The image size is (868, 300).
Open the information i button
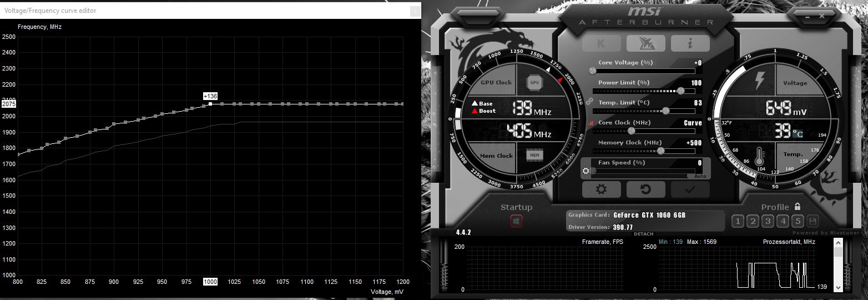click(690, 43)
